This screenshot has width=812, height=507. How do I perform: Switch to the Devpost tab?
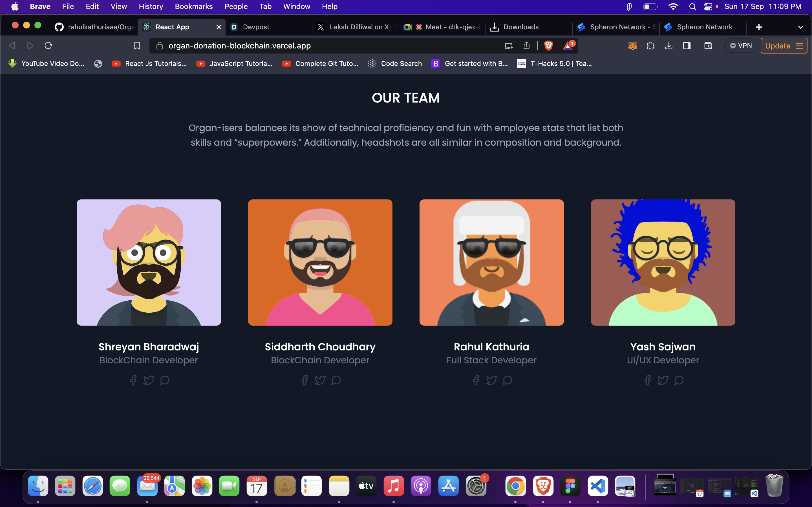tap(256, 27)
